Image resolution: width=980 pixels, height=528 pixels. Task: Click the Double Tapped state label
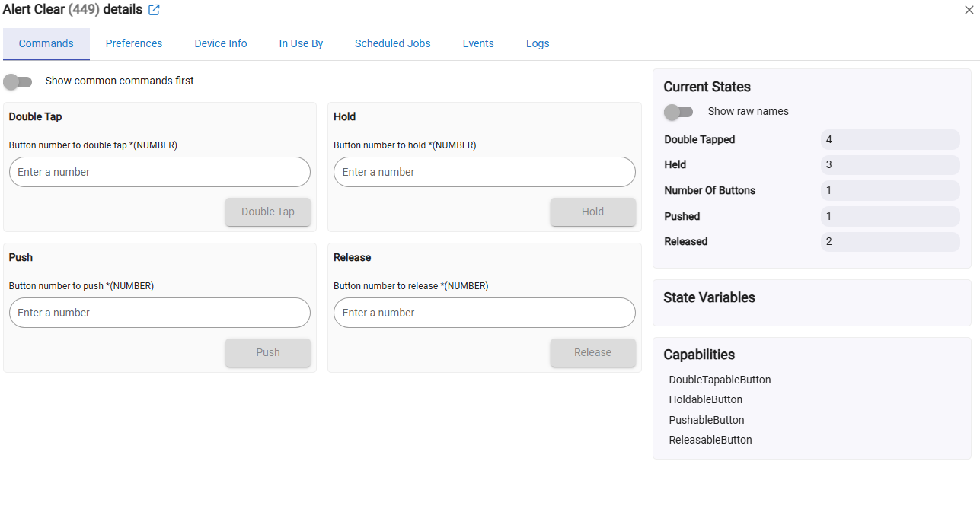pos(700,139)
